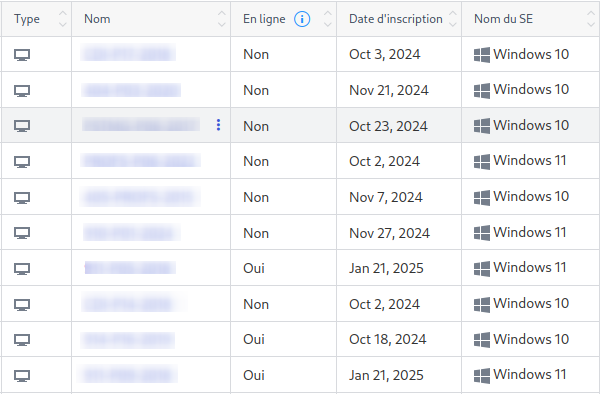This screenshot has width=600, height=394.
Task: Click the Windows logo in the Nov 7, 2024 row
Action: point(482,197)
